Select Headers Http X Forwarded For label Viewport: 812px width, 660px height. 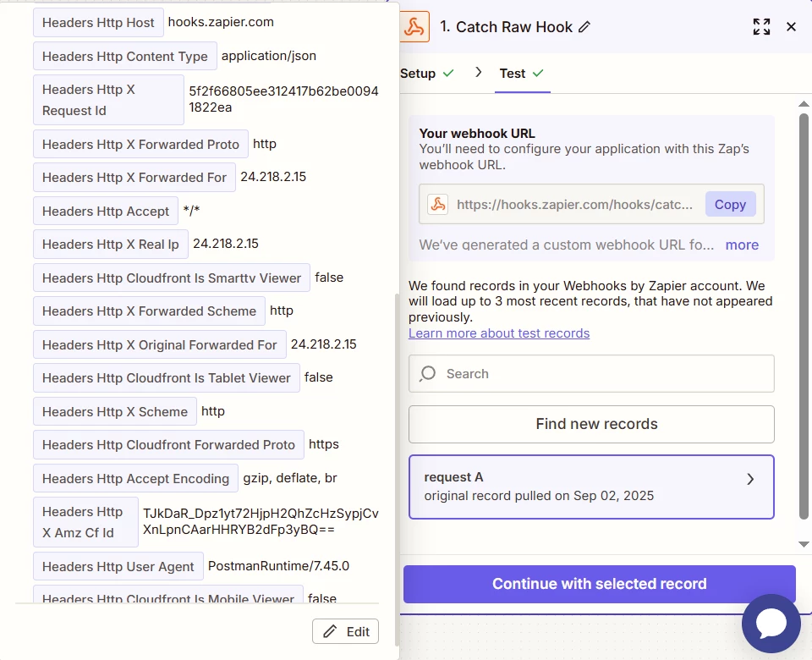[134, 177]
